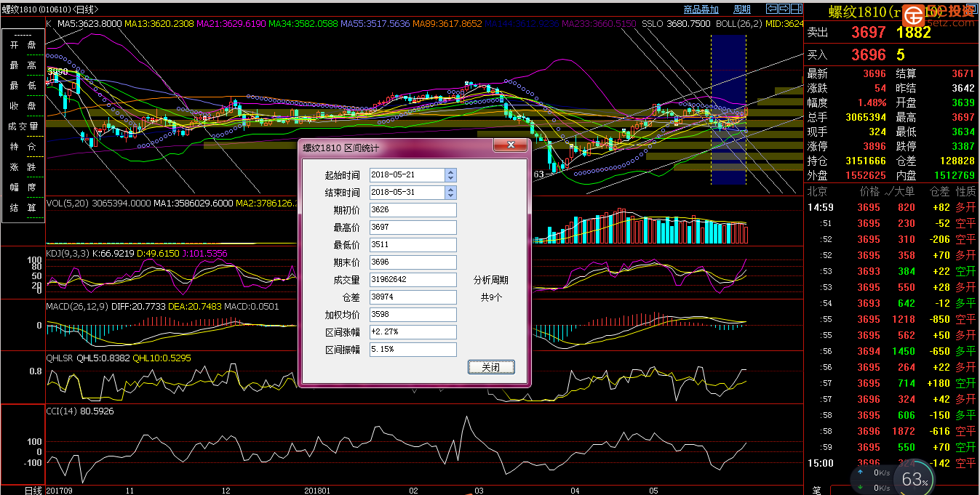This screenshot has height=495, width=980.
Task: Click the MA5:3623.8000 indicator label
Action: 89,23
